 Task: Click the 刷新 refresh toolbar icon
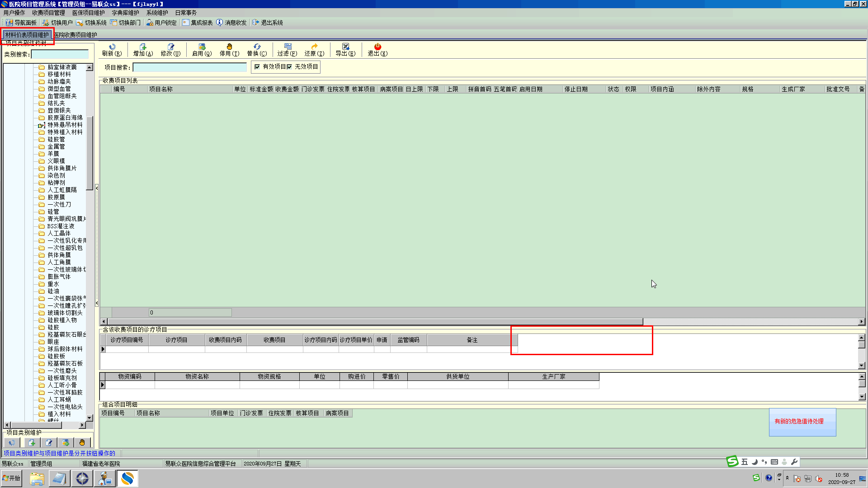112,47
